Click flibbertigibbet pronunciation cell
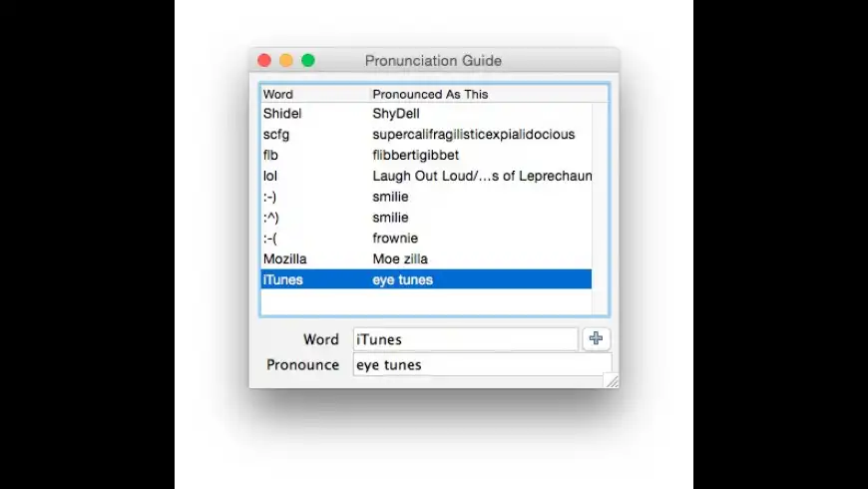This screenshot has width=868, height=489. 416,155
